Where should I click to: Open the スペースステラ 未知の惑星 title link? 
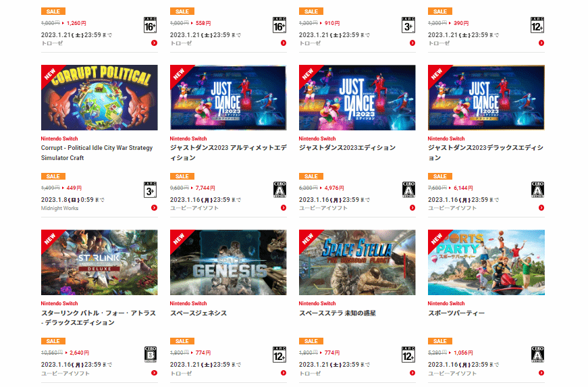[338, 313]
